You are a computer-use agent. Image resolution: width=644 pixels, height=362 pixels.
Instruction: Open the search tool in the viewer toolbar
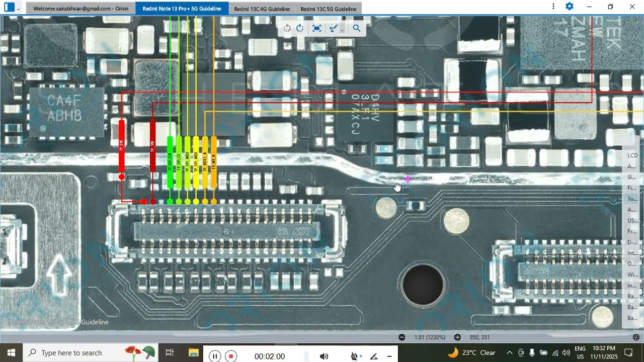coord(356,28)
